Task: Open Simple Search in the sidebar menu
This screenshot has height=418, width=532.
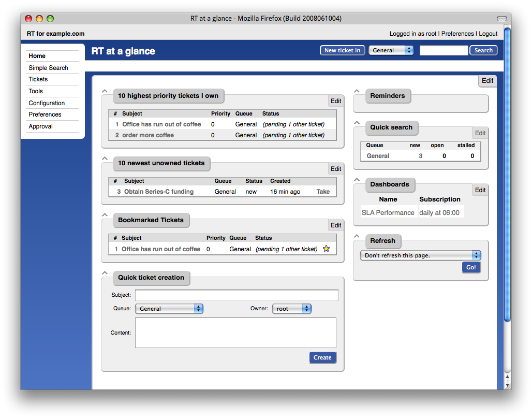Action: pos(48,67)
